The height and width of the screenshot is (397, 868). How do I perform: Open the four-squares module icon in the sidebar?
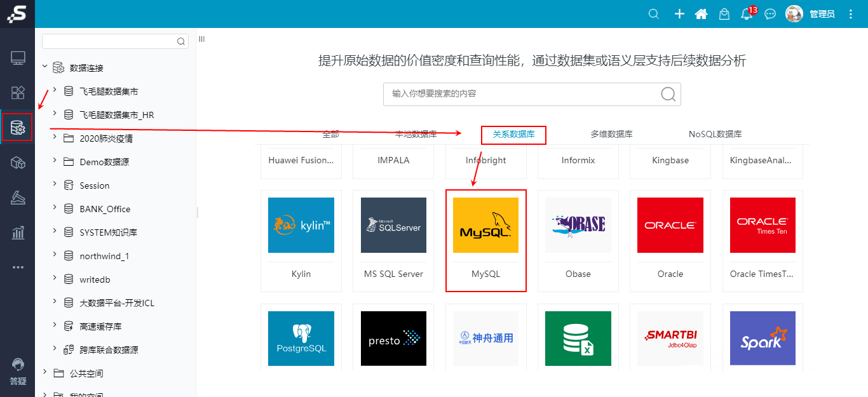tap(18, 93)
